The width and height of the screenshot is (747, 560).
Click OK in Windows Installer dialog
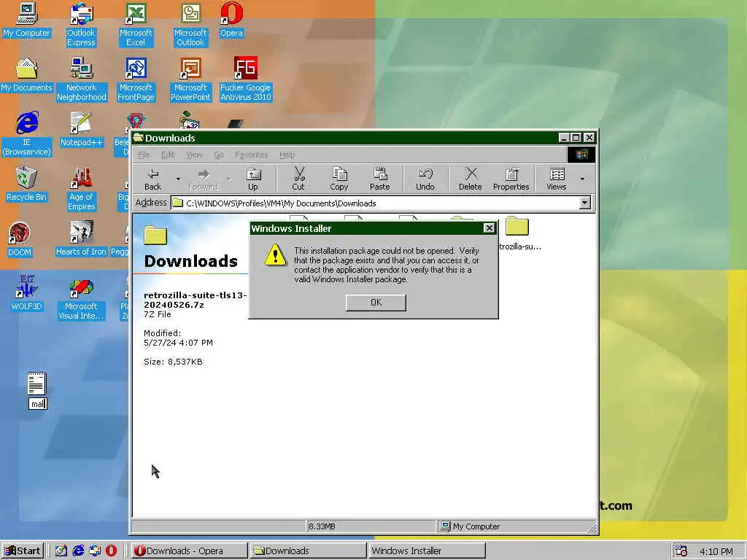(x=376, y=303)
